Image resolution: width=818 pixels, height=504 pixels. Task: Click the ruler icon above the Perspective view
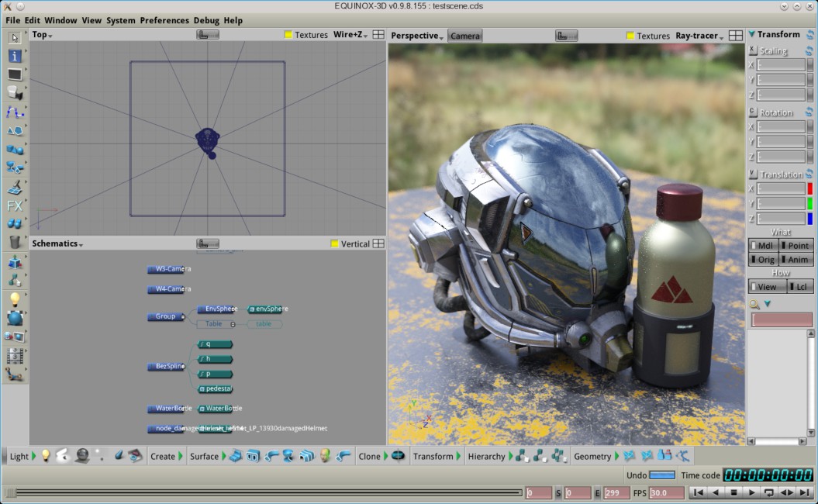[567, 36]
